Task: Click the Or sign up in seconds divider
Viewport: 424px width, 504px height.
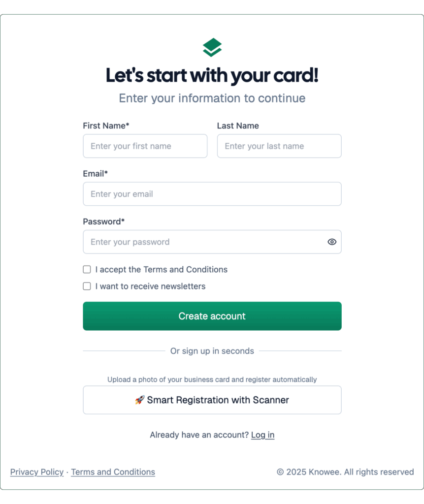Action: coord(212,351)
